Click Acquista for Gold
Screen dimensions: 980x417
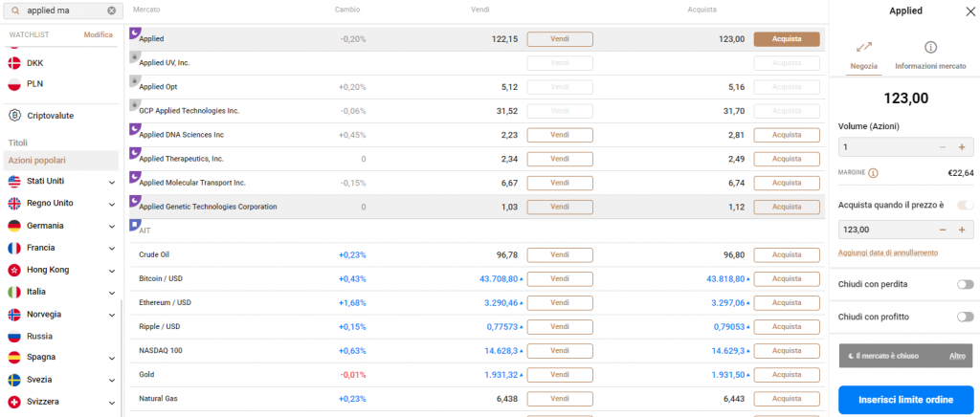coord(787,375)
